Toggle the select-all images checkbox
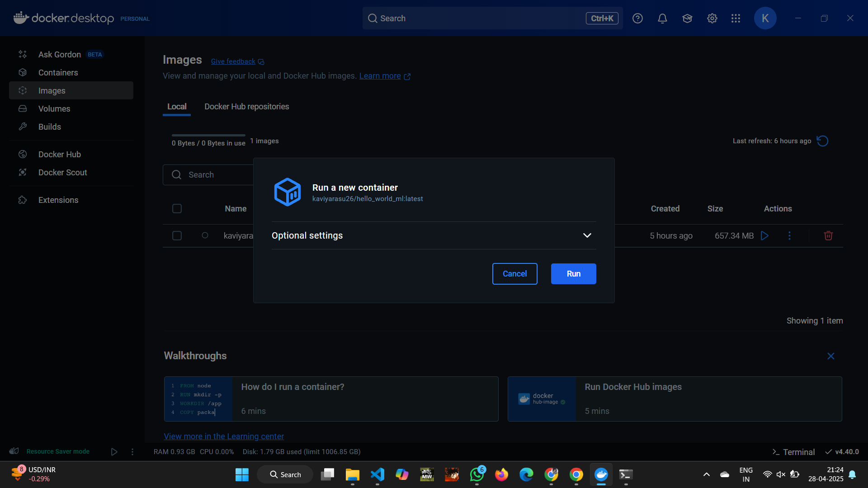Image resolution: width=868 pixels, height=488 pixels. tap(177, 208)
